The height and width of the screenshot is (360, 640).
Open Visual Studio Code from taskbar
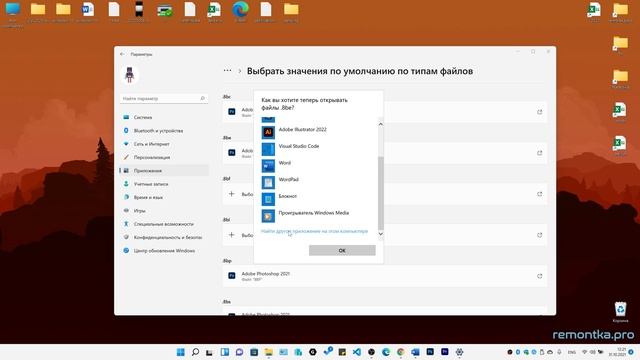point(356,352)
